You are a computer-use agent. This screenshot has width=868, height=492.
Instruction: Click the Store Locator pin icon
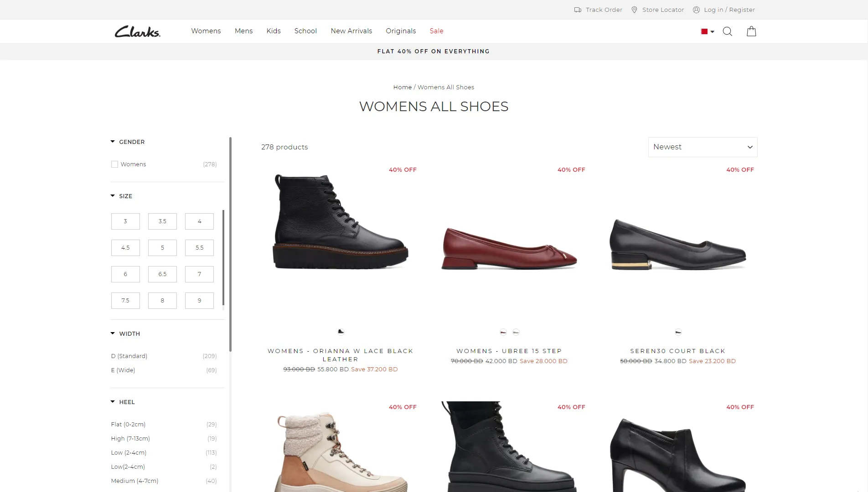634,10
